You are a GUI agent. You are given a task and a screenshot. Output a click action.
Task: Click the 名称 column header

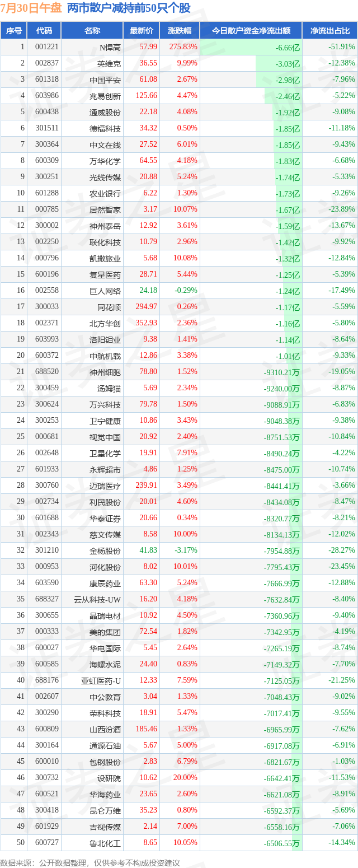tap(92, 31)
